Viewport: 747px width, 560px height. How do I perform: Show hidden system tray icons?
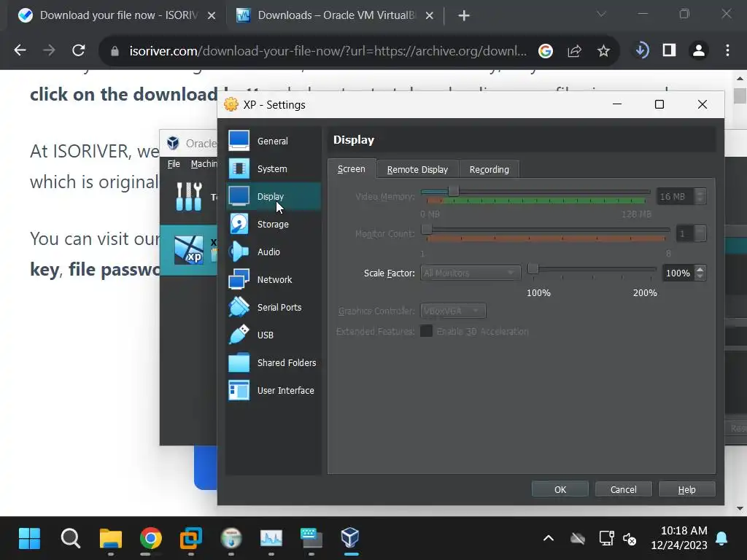[549, 538]
